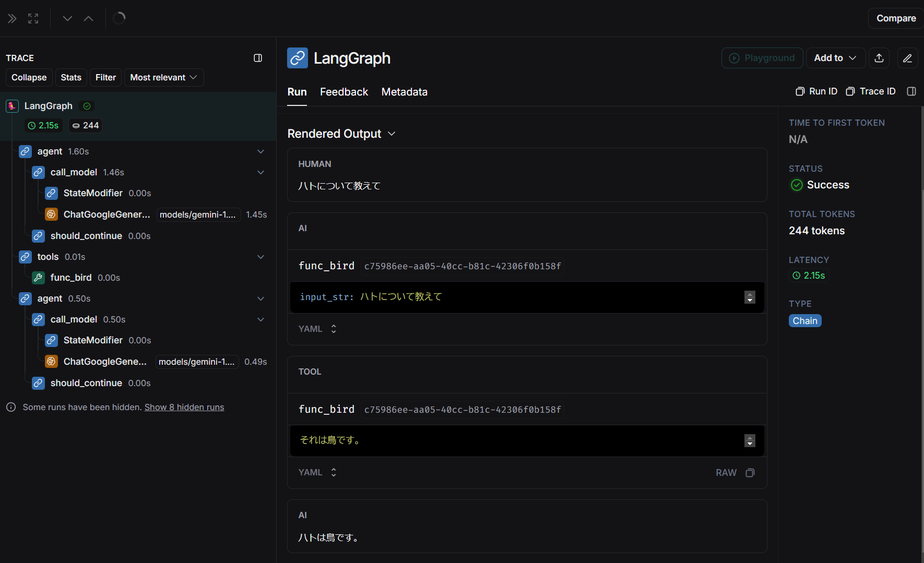Click the Chain type badge

pos(805,321)
